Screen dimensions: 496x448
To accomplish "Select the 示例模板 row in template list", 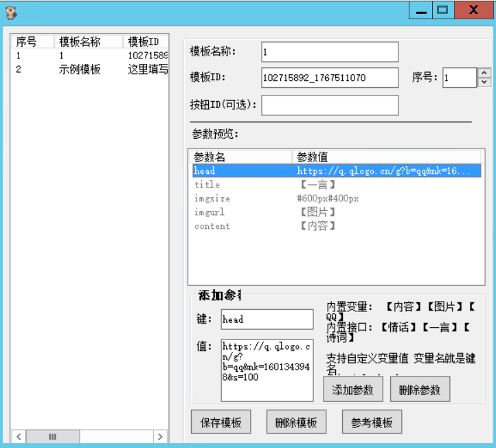I will click(x=79, y=69).
